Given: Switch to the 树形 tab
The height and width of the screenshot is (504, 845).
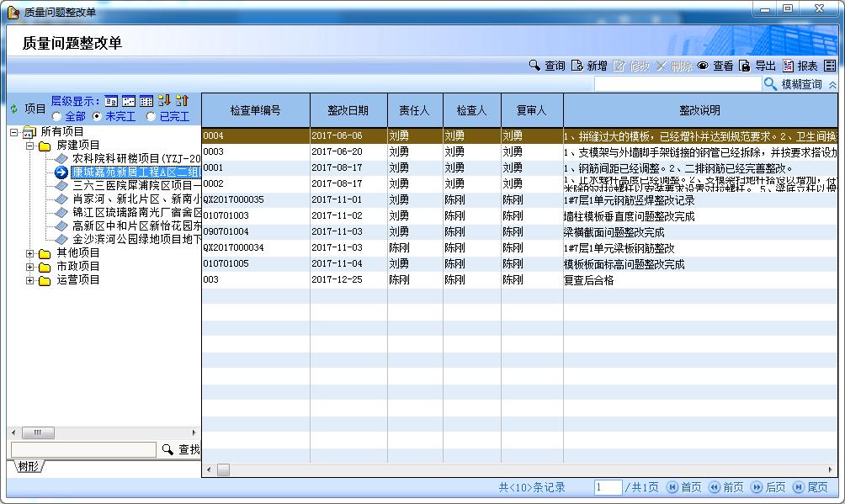Looking at the screenshot, I should [28, 466].
